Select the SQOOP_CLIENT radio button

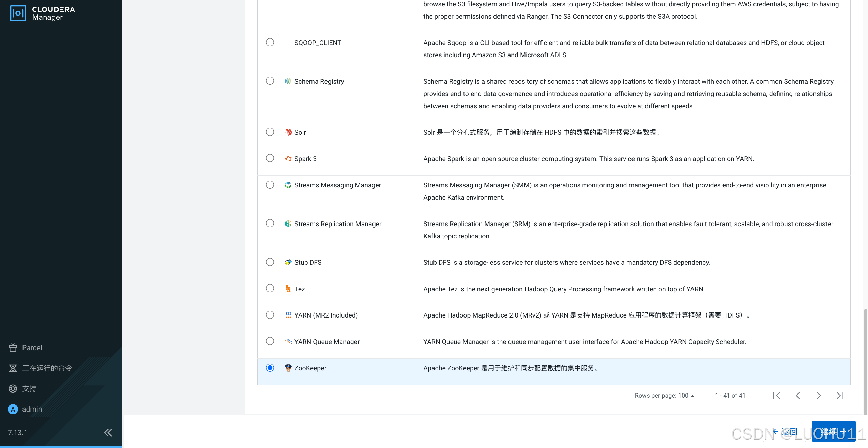click(270, 42)
